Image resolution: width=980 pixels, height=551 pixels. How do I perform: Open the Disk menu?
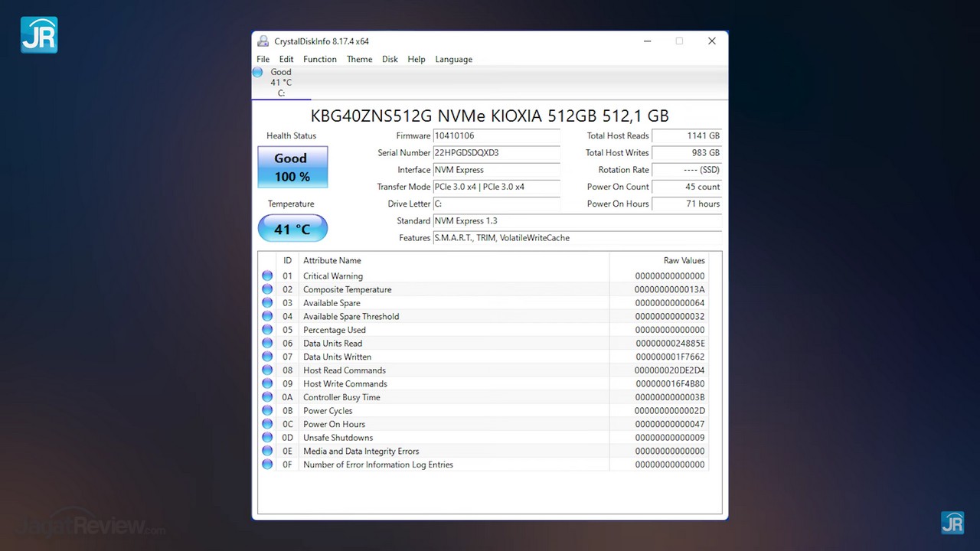[x=390, y=59]
